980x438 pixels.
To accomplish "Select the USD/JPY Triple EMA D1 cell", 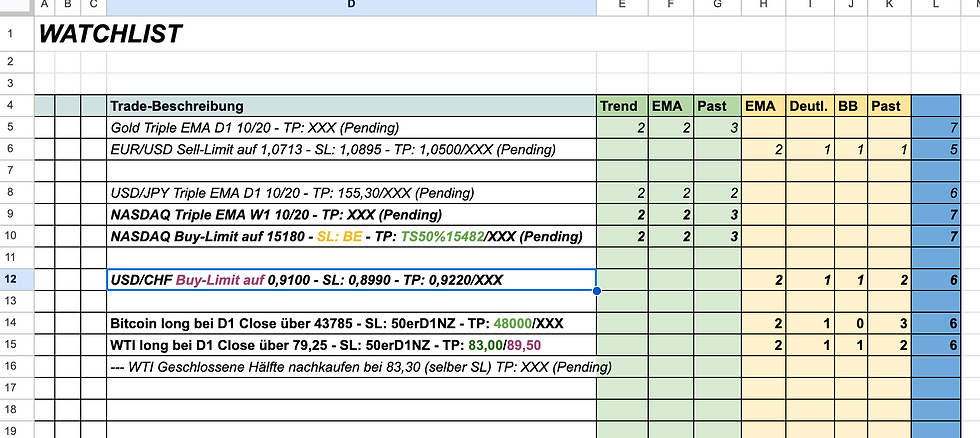I will pos(351,193).
